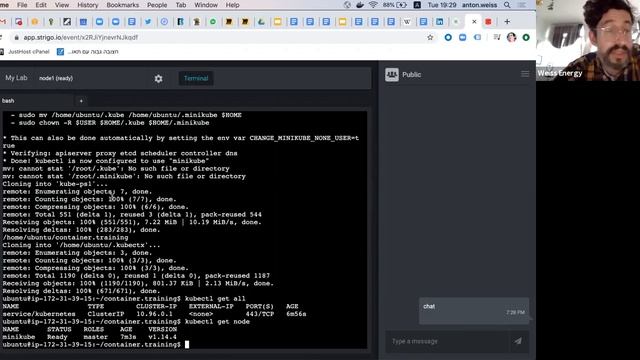Open a new browser tab
The image size is (640, 360).
point(507,22)
